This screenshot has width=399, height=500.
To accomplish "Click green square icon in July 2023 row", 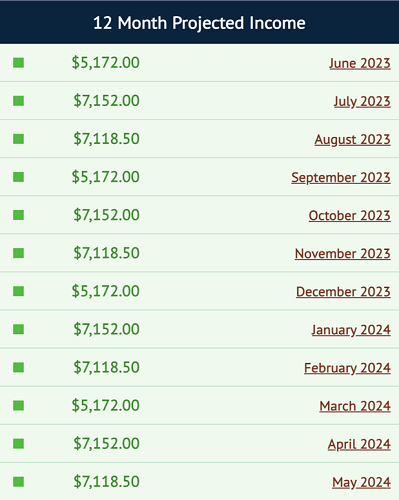I will tap(18, 101).
